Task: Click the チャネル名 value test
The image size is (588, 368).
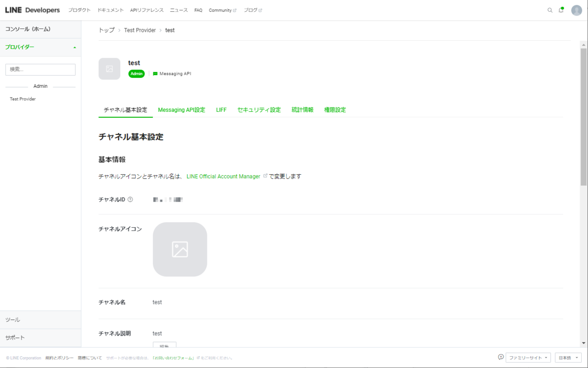Action: (x=157, y=302)
